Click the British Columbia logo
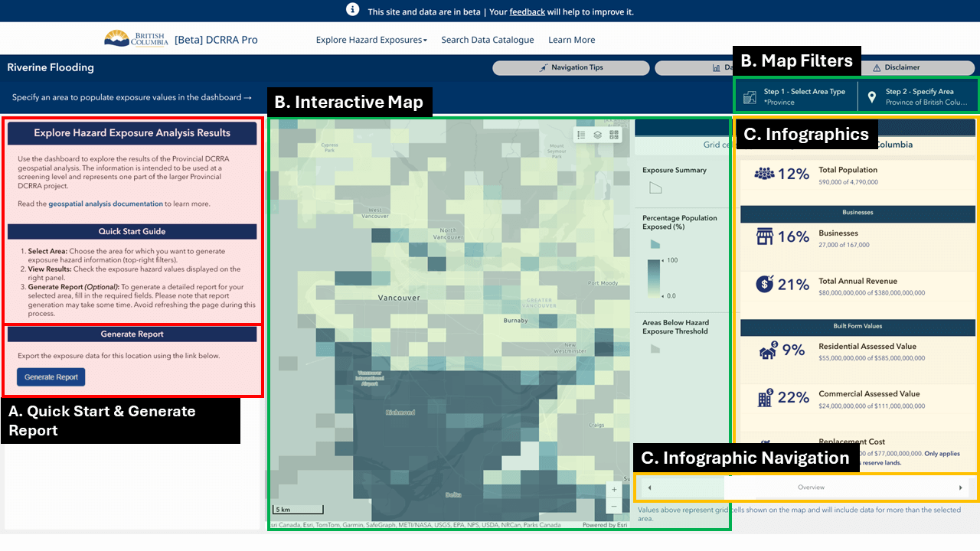The image size is (980, 551). pyautogui.click(x=136, y=39)
